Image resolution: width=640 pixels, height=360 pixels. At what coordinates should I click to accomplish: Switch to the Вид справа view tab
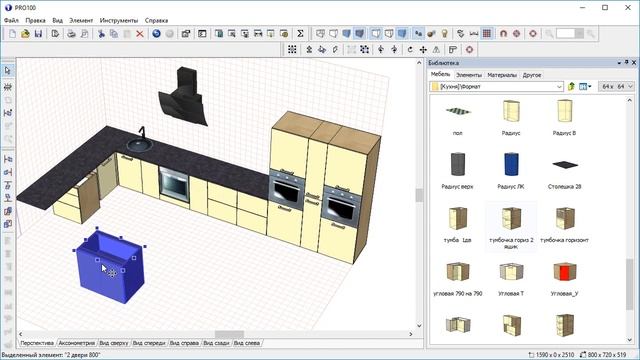(x=184, y=343)
